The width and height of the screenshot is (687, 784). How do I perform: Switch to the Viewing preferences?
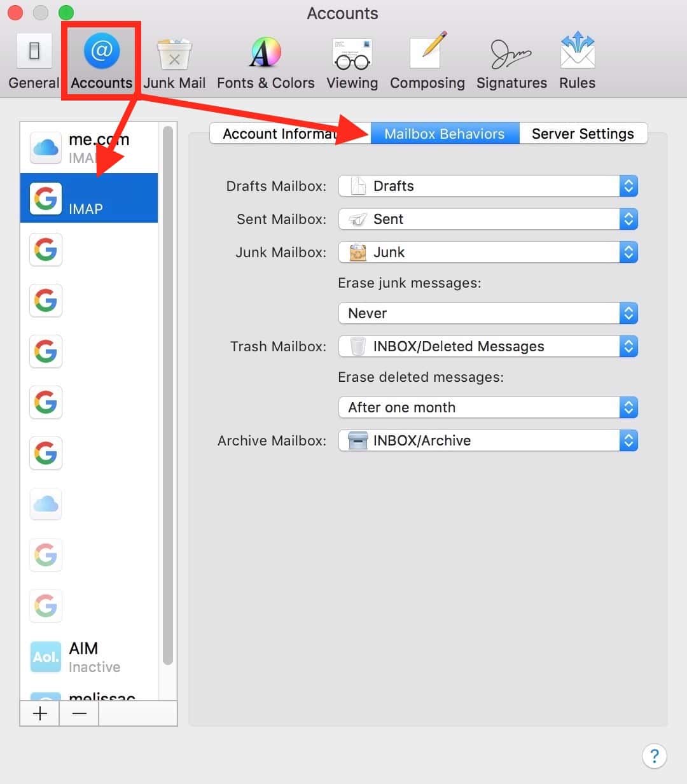tap(352, 60)
